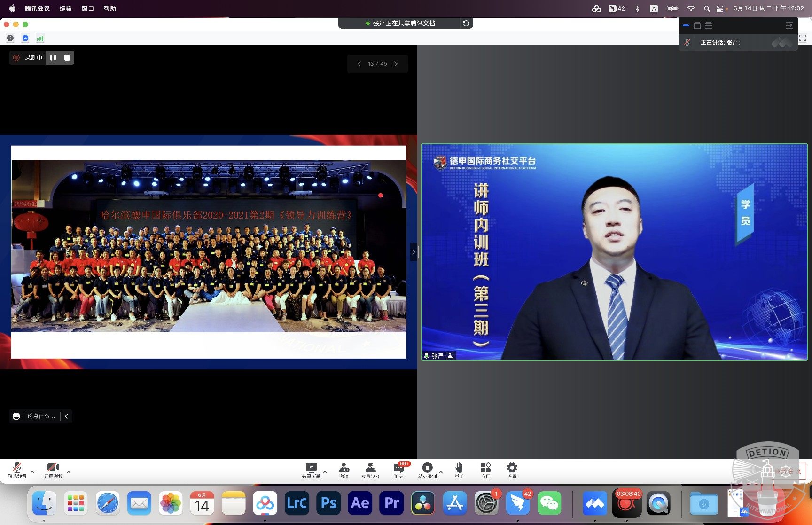Click the 正在讲话: 张严 speaker label
The height and width of the screenshot is (525, 812).
720,42
